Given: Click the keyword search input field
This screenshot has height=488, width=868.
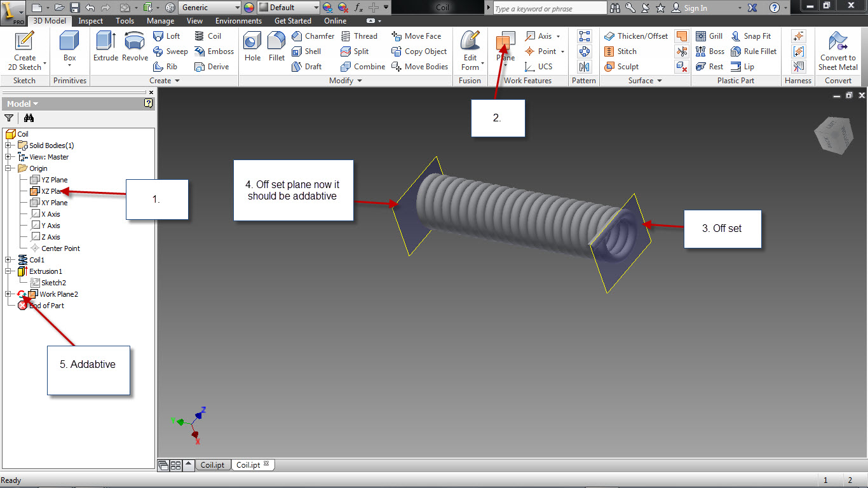Looking at the screenshot, I should pos(550,8).
